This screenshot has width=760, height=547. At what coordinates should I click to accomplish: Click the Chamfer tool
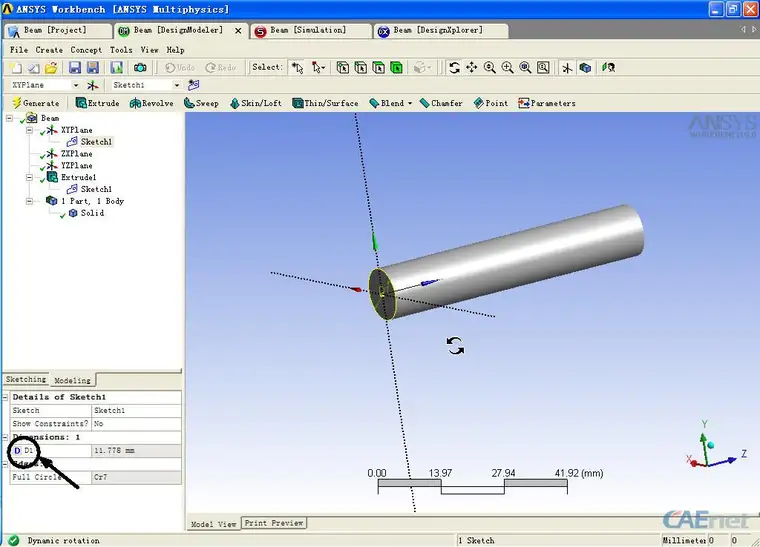pos(441,103)
